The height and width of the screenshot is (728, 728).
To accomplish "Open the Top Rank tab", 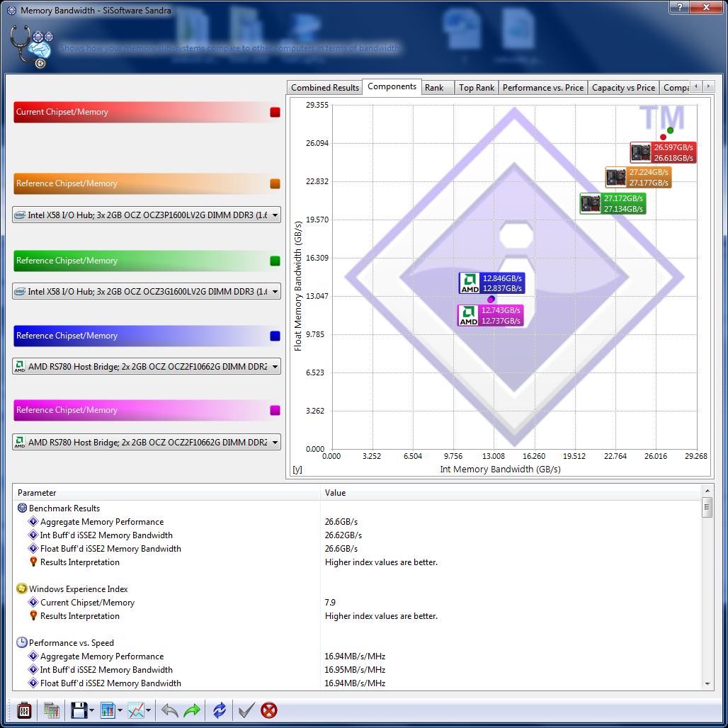I will click(477, 88).
